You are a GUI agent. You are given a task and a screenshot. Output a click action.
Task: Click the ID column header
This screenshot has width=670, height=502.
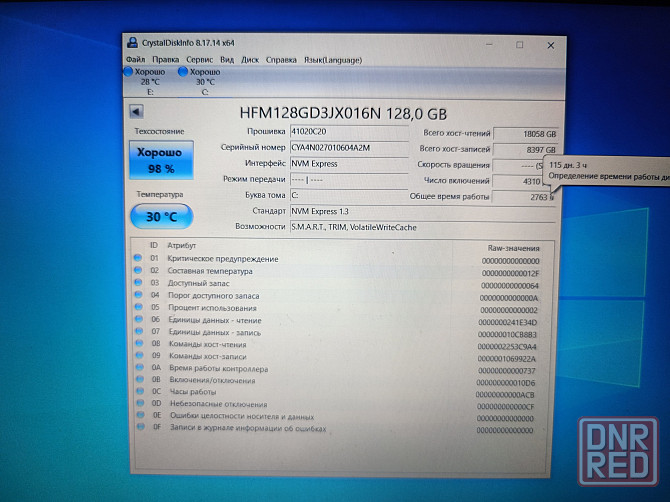pyautogui.click(x=154, y=245)
